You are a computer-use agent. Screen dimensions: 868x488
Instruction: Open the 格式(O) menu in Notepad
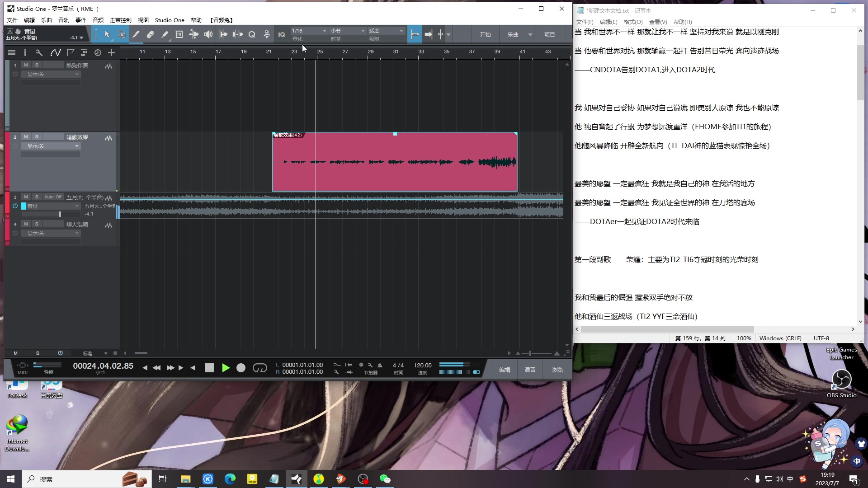(x=633, y=22)
